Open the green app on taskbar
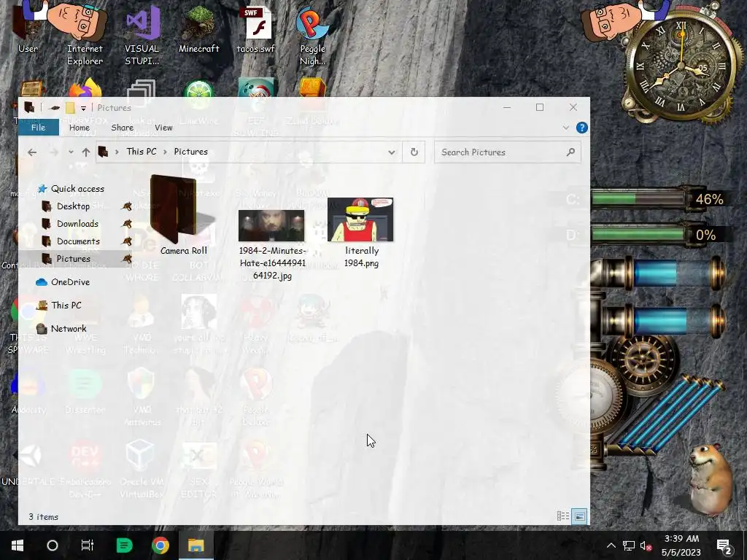747x560 pixels. pyautogui.click(x=124, y=545)
